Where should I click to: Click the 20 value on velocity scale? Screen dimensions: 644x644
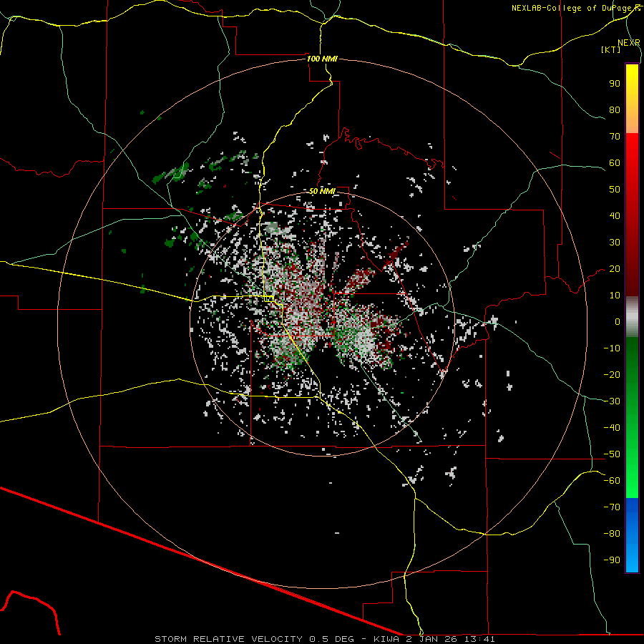pyautogui.click(x=615, y=269)
